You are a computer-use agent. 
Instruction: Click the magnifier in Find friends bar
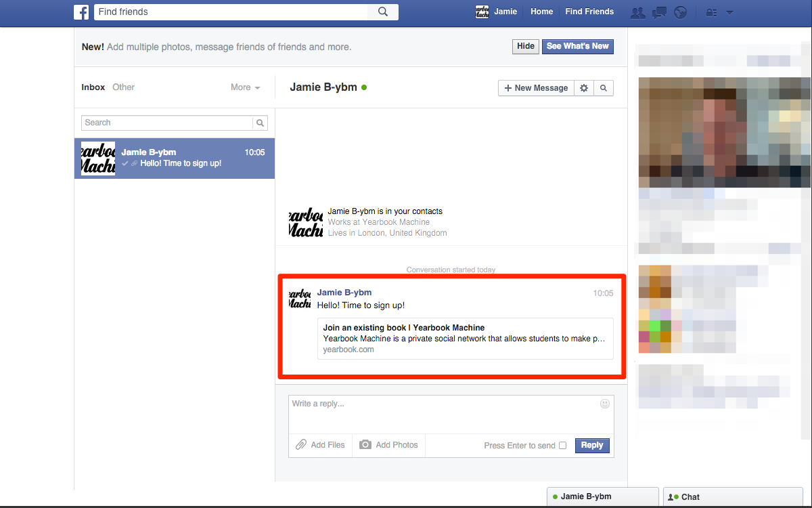click(383, 12)
